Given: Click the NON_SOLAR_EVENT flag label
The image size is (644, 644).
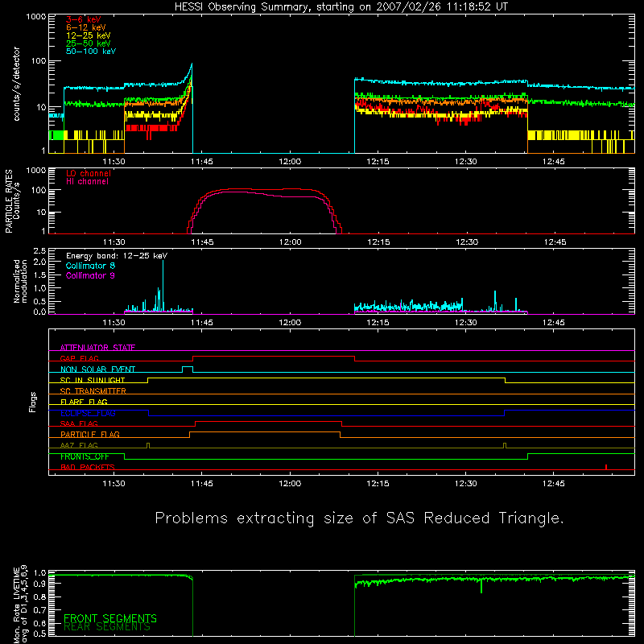Looking at the screenshot, I should (97, 369).
